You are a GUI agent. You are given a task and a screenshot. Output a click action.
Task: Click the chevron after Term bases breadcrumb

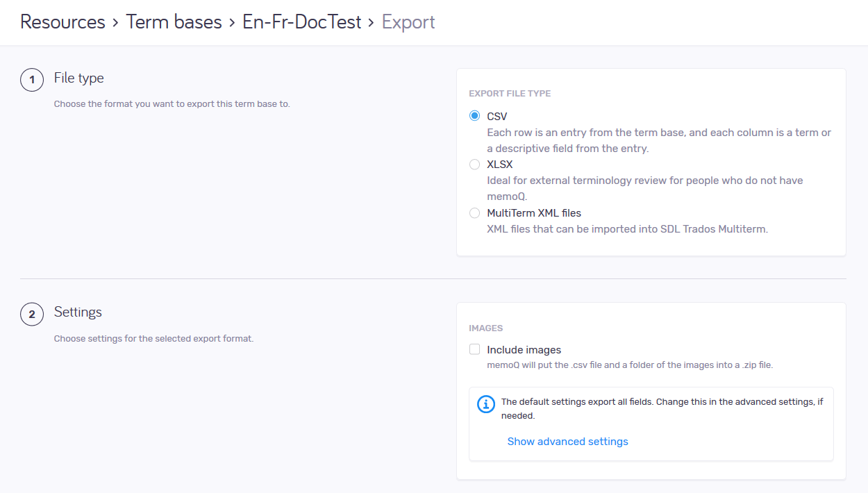click(x=232, y=23)
